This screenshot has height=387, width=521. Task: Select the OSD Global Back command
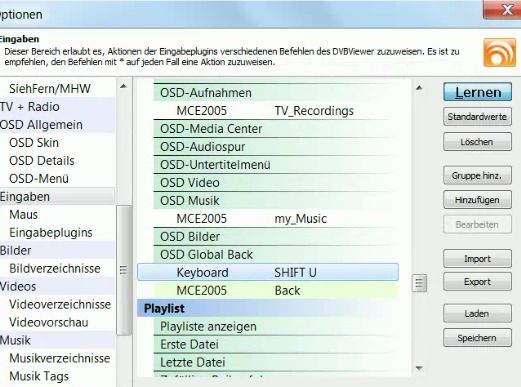(x=276, y=255)
